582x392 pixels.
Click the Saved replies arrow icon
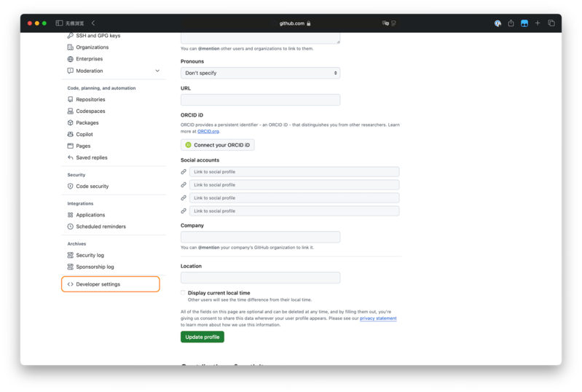(70, 157)
